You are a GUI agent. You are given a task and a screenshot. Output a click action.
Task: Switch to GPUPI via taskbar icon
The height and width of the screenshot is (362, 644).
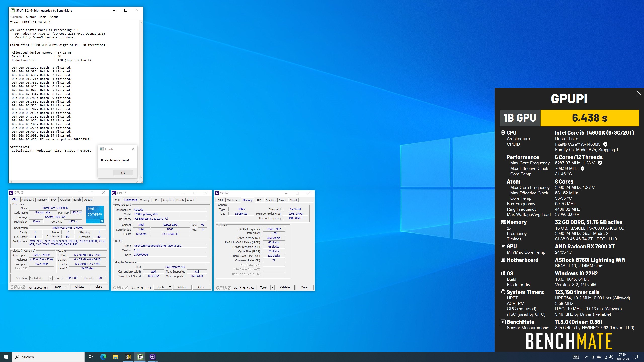click(140, 357)
